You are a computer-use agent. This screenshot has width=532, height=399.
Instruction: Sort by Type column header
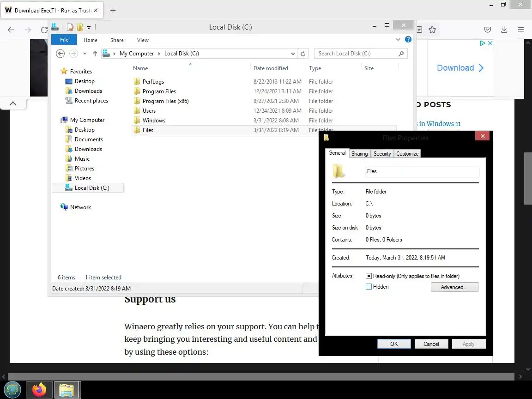tap(315, 68)
